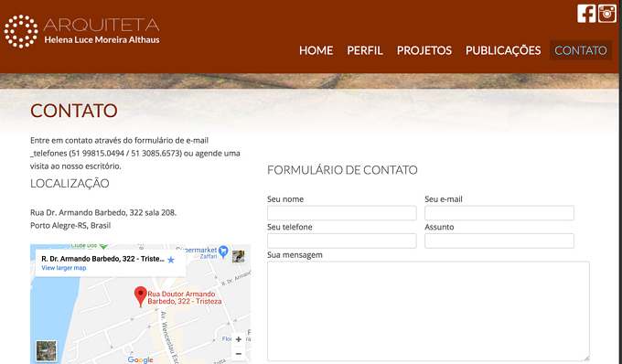Click the CONTATO page title

point(74,111)
